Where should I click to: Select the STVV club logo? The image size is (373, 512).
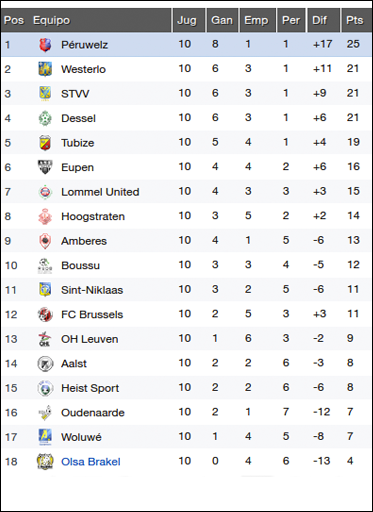click(45, 94)
